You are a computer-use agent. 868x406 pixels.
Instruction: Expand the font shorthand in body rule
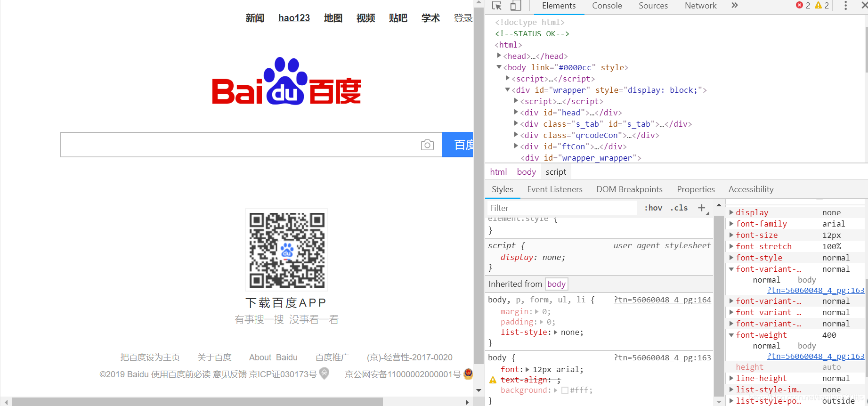[527, 369]
